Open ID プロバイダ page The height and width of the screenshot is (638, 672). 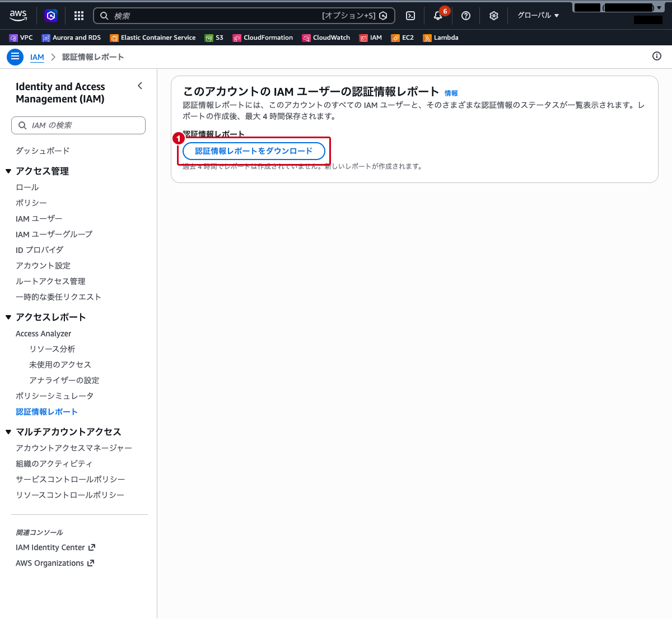pos(40,250)
